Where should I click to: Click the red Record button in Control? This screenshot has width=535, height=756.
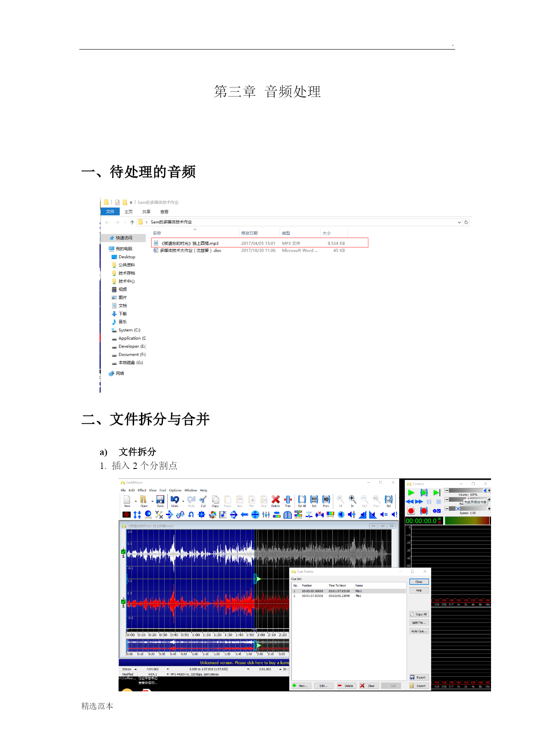click(411, 511)
